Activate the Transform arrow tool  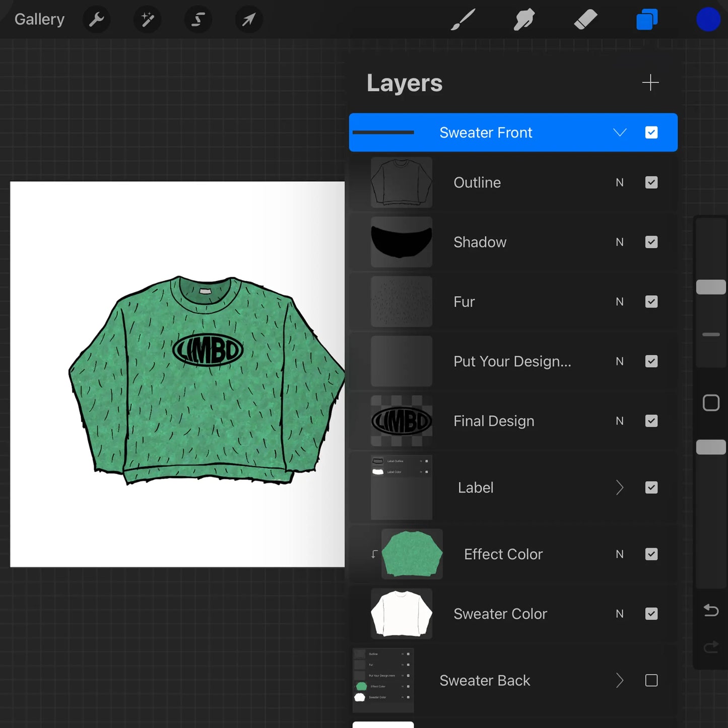click(248, 20)
